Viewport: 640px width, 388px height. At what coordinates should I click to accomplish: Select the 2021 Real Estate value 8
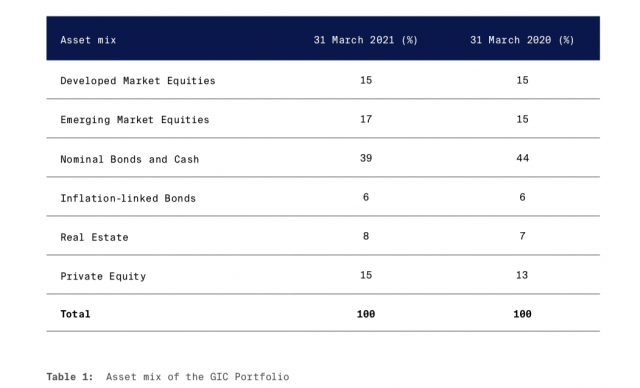tap(366, 236)
